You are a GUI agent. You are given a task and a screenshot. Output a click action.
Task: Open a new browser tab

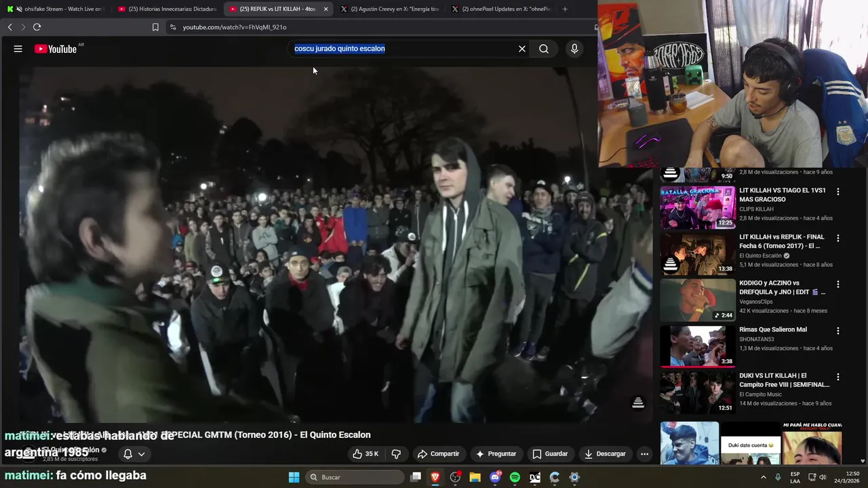pos(565,9)
